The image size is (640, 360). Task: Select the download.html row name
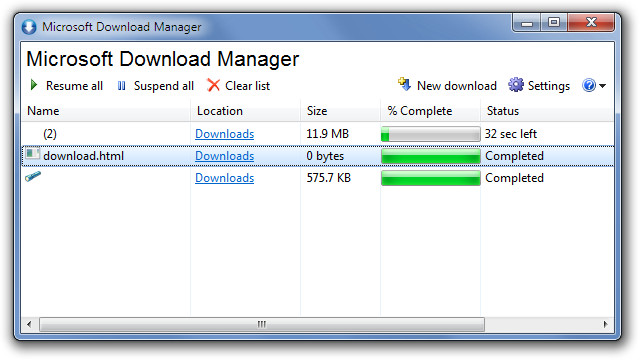click(83, 156)
